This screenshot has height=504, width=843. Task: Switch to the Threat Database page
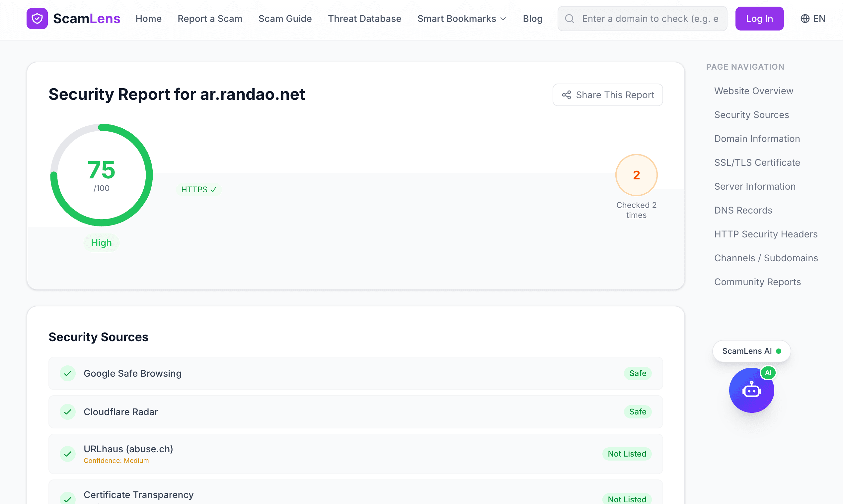(364, 18)
